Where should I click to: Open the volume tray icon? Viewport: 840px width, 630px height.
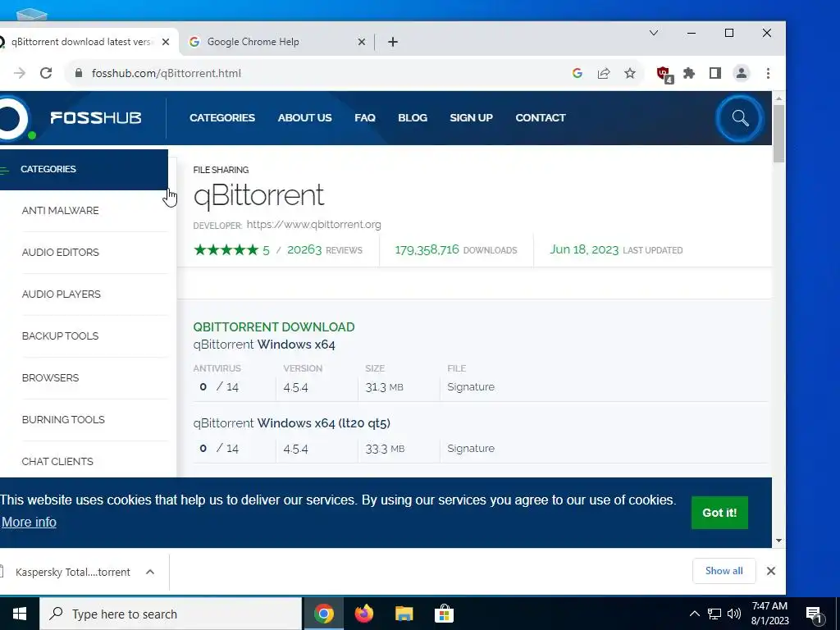[x=734, y=614]
